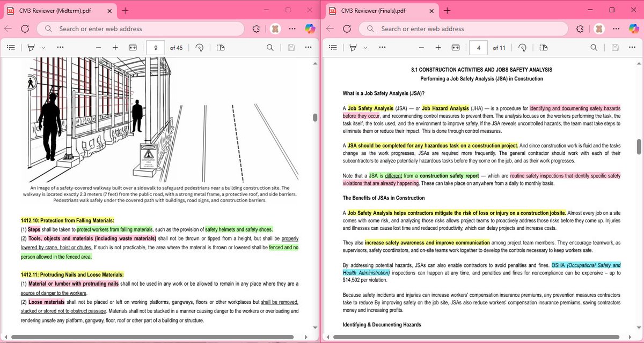Screen dimensions: 644x343
Task: Click vertical scrollbar thumb in Midterm PDF
Action: click(315, 118)
